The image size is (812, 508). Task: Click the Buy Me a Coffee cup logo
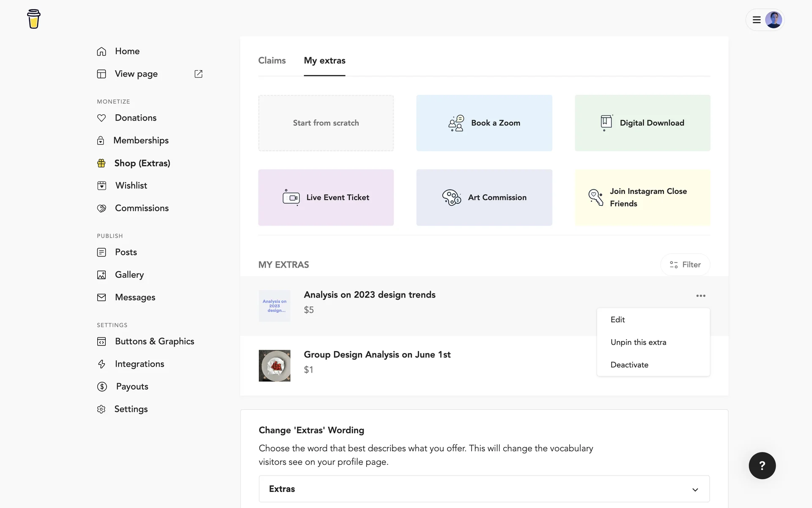[34, 19]
